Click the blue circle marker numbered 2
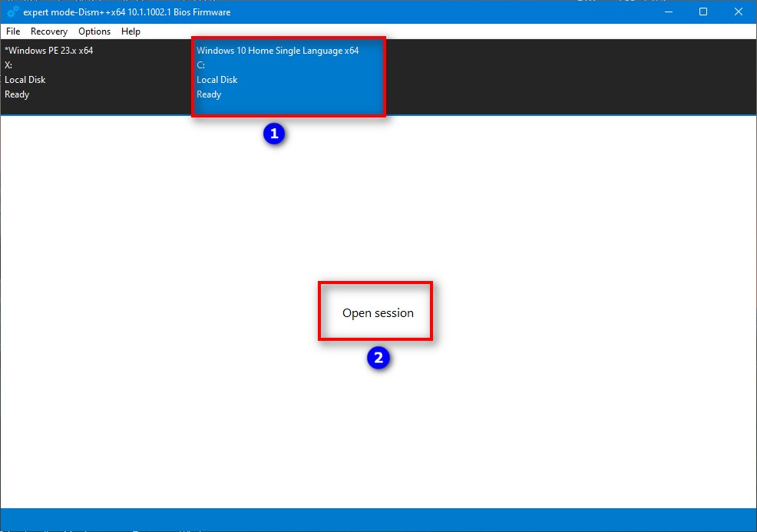 coord(378,358)
